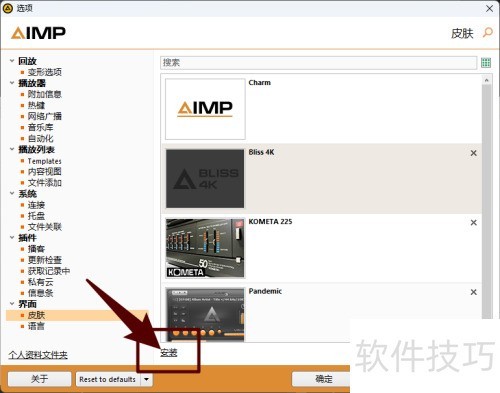The height and width of the screenshot is (393, 500).
Task: Open the Reset to defaults dropdown arrow
Action: point(146,379)
